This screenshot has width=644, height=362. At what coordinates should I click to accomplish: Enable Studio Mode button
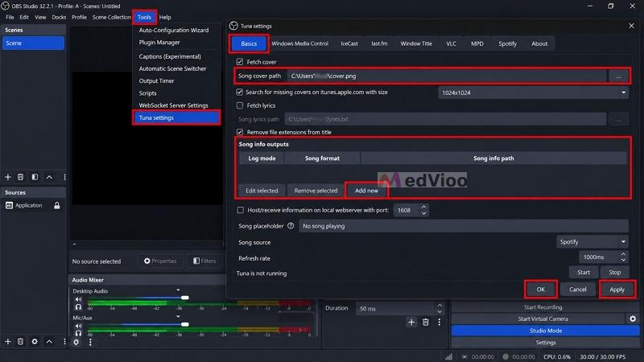546,331
